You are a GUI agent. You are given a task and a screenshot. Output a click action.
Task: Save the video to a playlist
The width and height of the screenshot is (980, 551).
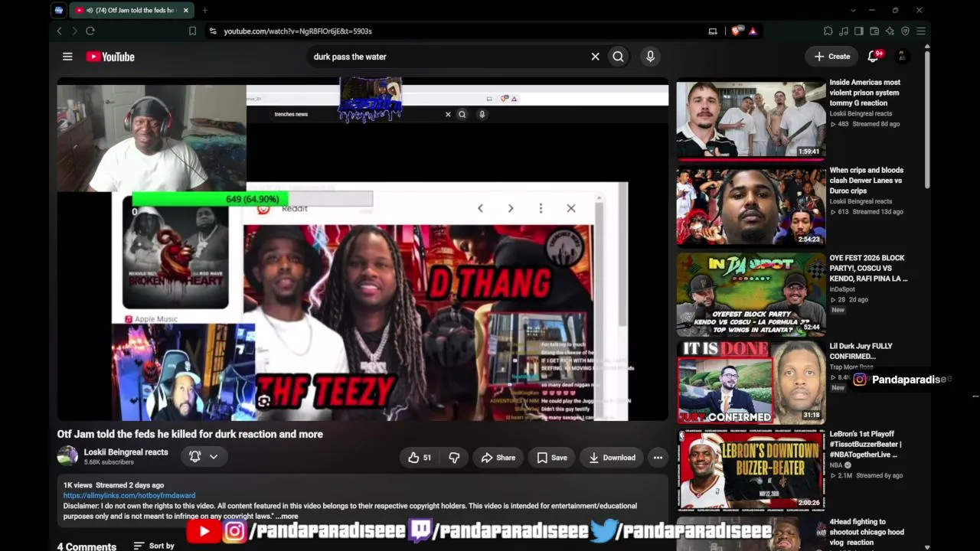(x=552, y=458)
